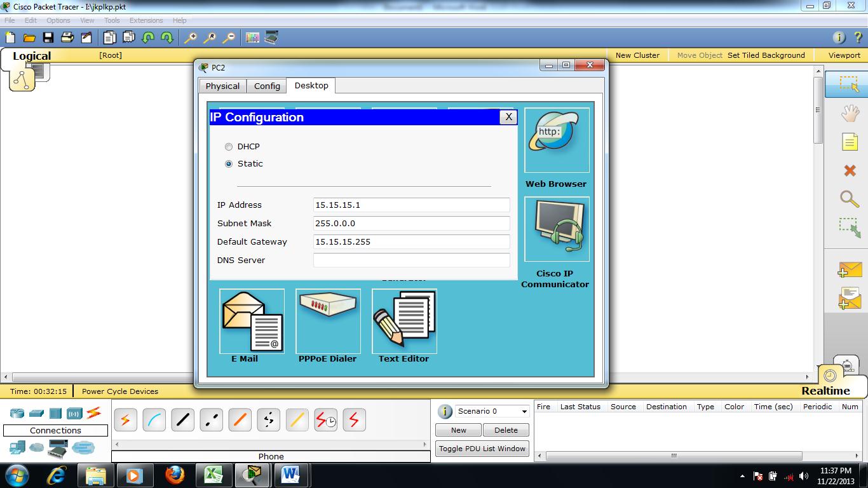Screen dimensions: 868x488
Task: Choose the DHCP radio option
Action: pos(229,147)
